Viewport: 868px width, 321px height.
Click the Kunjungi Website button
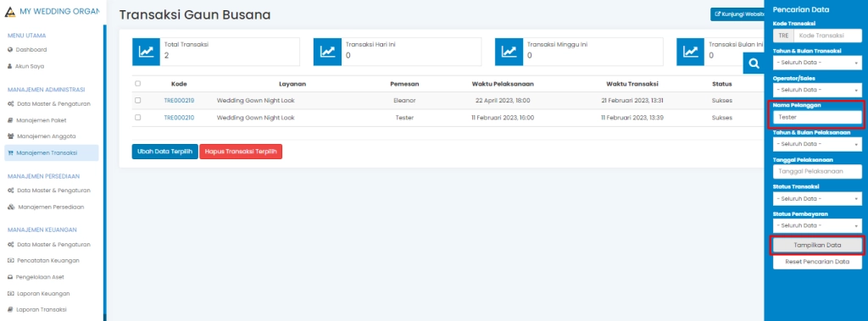coord(738,14)
